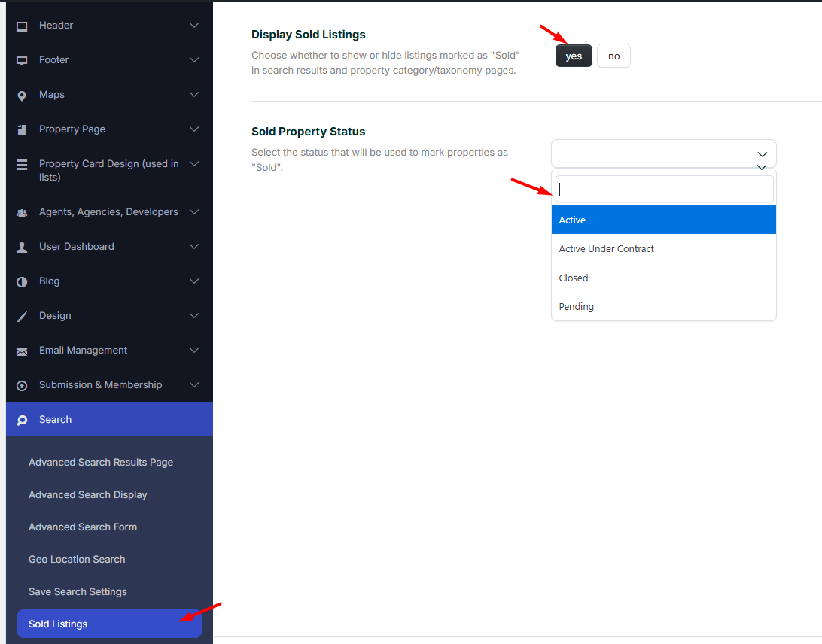
Task: Click the Email Management envelope icon
Action: point(22,351)
